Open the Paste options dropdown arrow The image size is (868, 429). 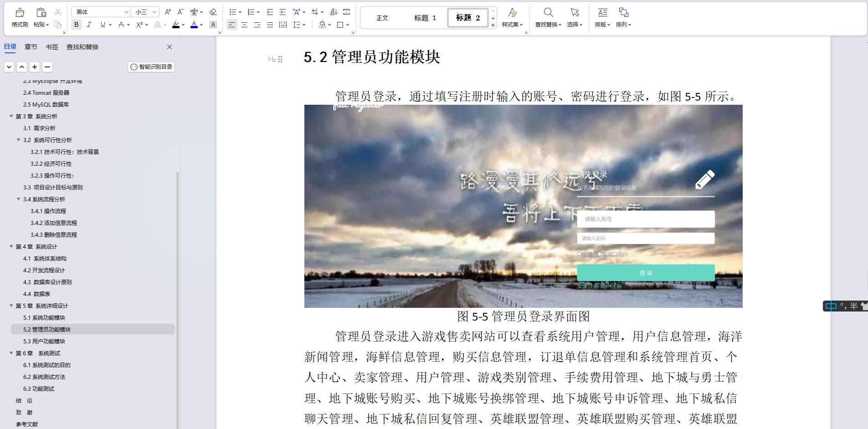47,25
